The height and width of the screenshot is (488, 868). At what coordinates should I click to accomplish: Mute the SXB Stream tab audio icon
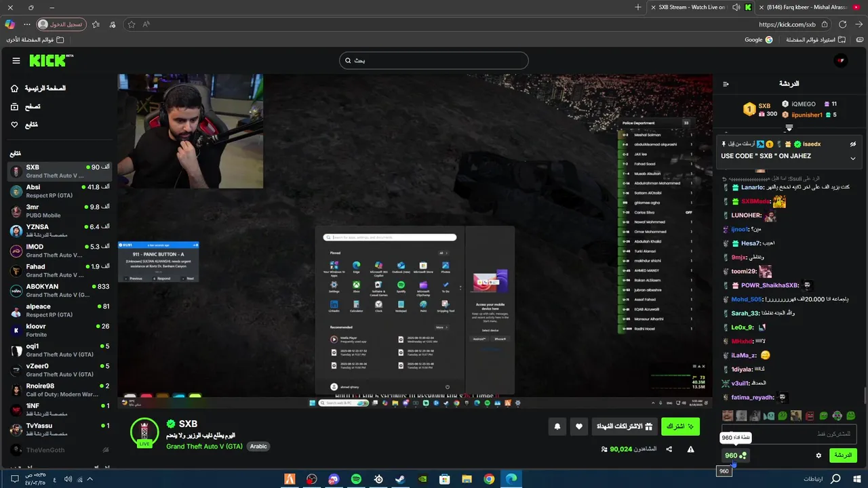coord(736,7)
